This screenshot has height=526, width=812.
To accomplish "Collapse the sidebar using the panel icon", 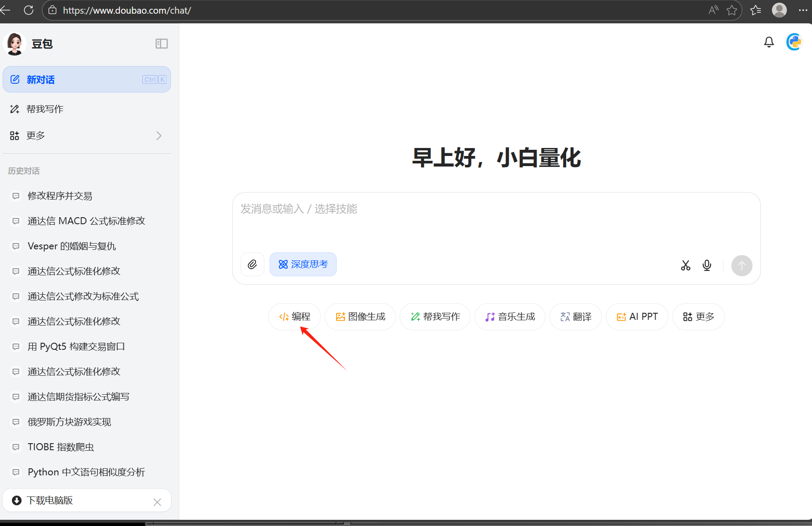I will tap(162, 43).
